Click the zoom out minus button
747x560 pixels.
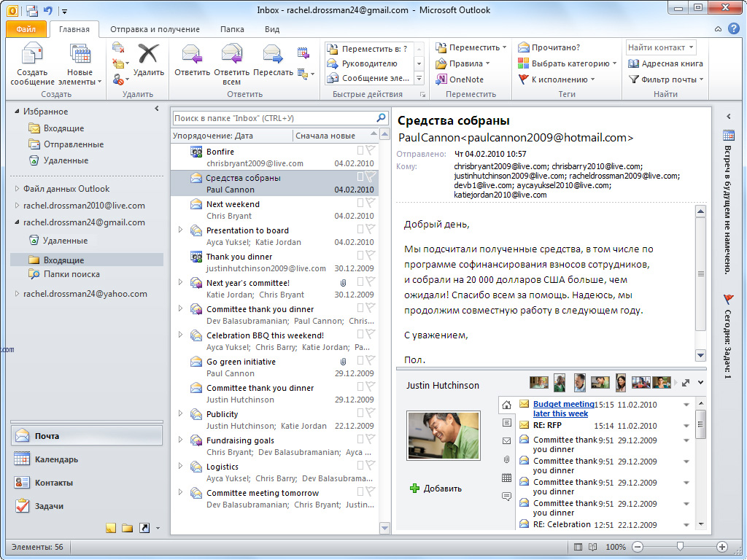638,547
